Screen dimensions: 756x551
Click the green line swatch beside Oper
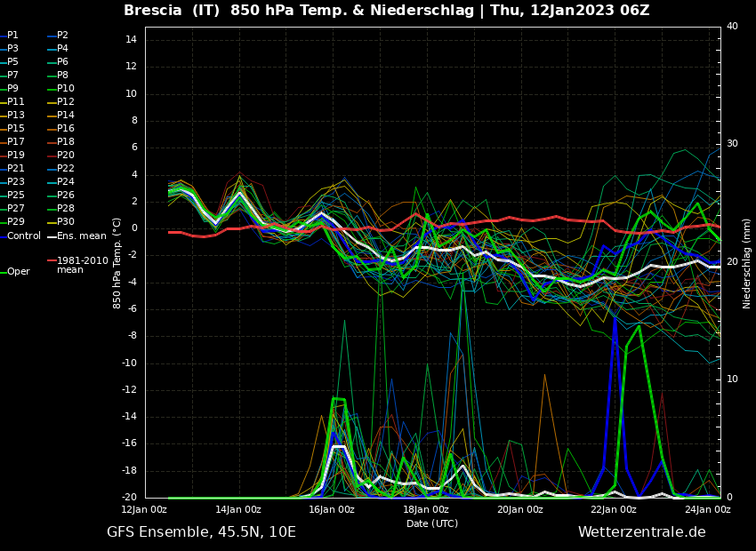tap(3, 272)
